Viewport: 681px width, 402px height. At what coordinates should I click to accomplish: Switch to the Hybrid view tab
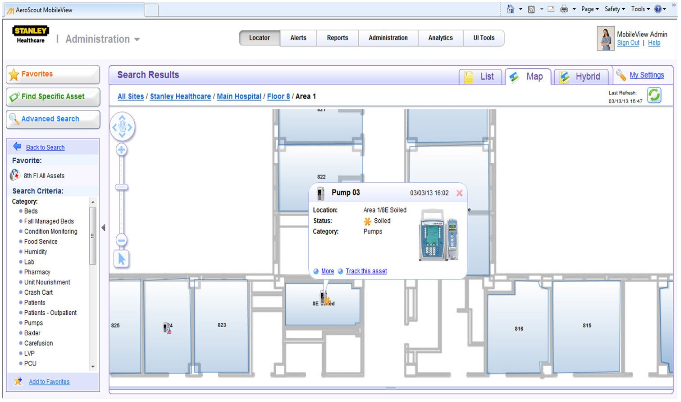click(582, 77)
